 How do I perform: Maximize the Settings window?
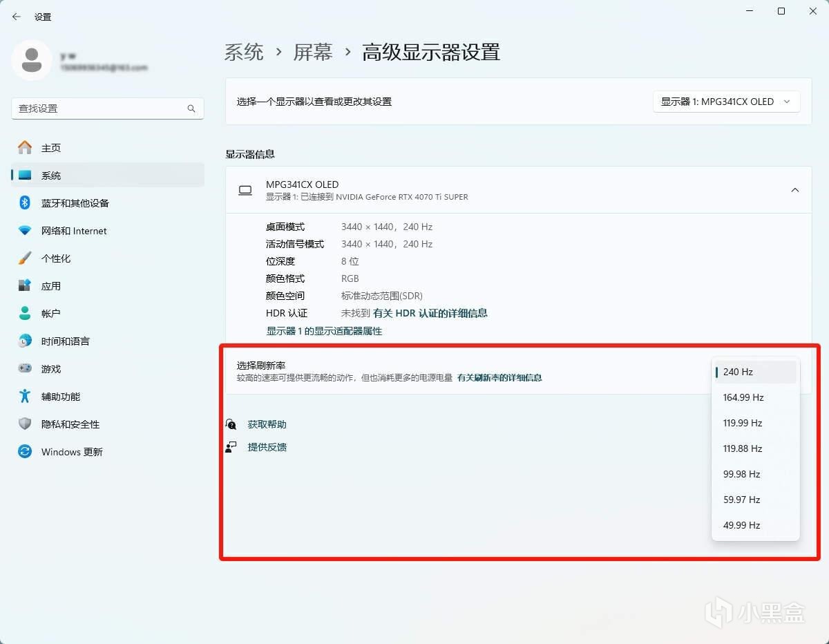coord(781,11)
